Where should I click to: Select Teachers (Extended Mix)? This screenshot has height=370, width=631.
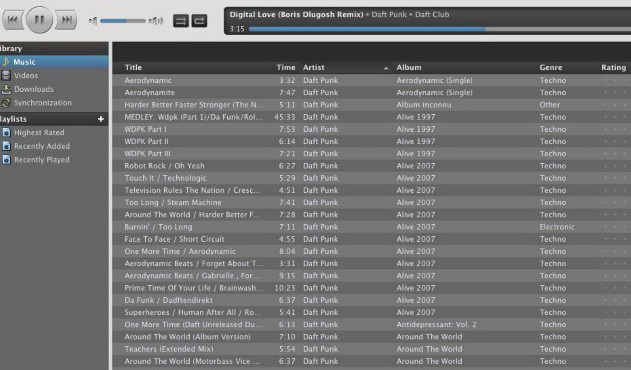[x=372, y=349]
